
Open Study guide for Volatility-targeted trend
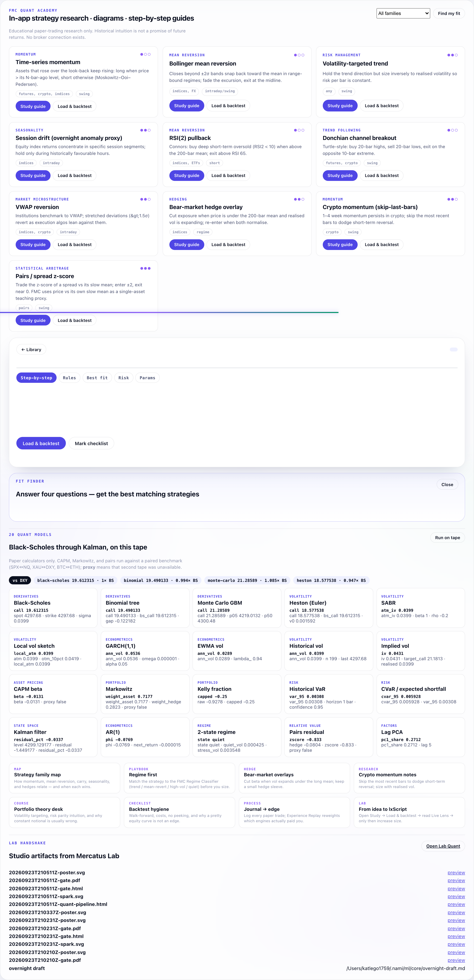(x=340, y=106)
